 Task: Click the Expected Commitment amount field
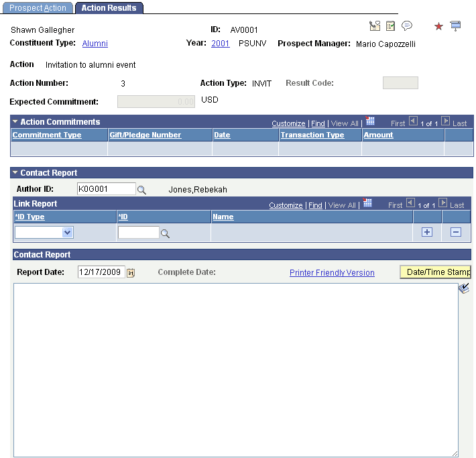[156, 102]
